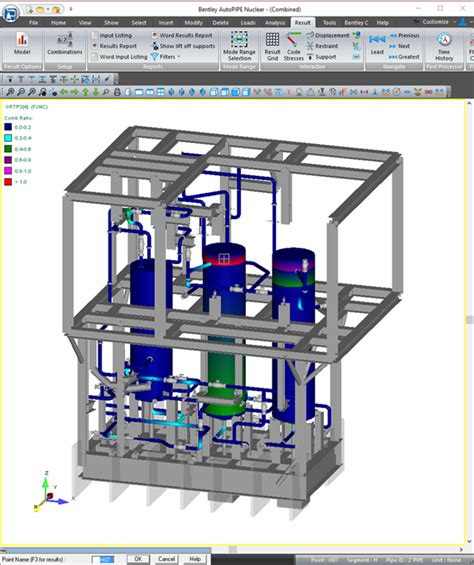Click the application logo button
The width and height of the screenshot is (474, 565).
pos(10,13)
